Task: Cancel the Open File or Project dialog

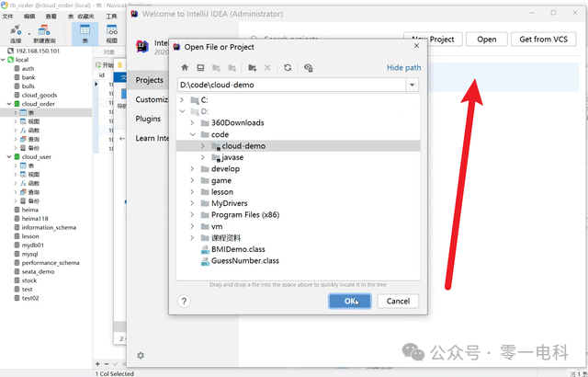Action: [x=398, y=301]
